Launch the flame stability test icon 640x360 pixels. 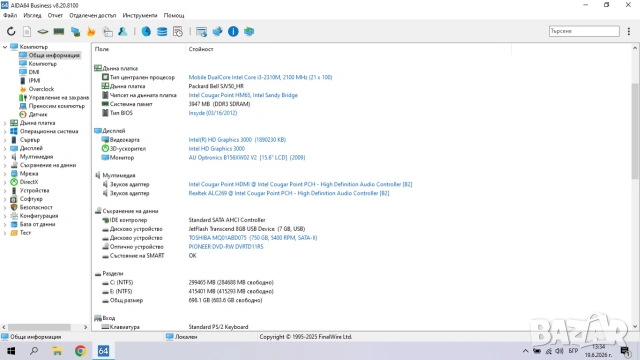coord(91,31)
